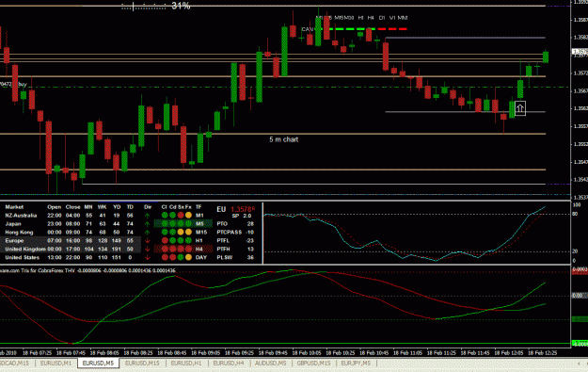Click the Cl signal dot in M1 row

(165, 215)
